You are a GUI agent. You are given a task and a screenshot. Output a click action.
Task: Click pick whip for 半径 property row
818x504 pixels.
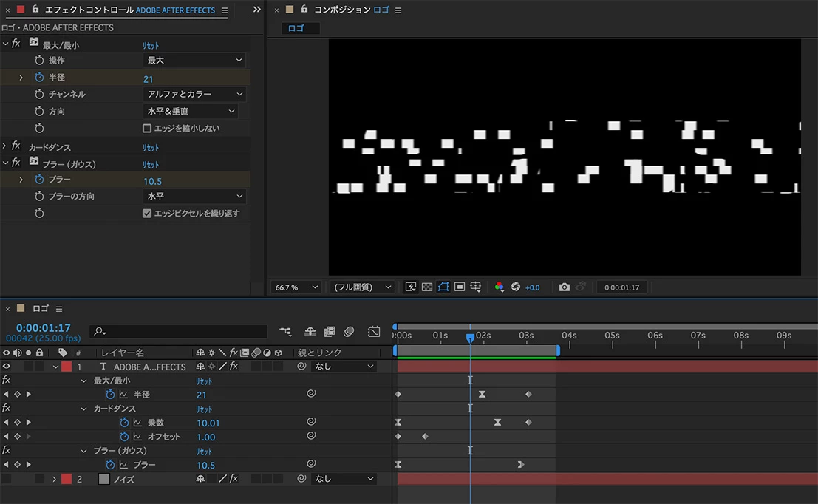(x=311, y=393)
